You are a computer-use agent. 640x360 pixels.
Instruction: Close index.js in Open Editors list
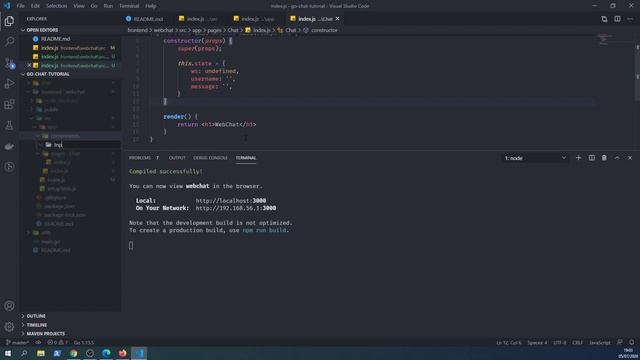(29, 65)
